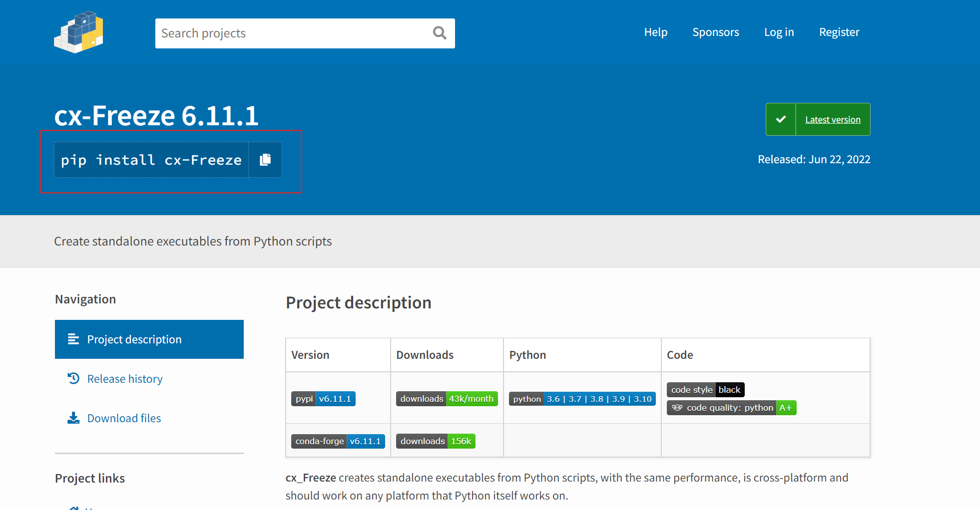Open the downloads 43k/month badge

[x=447, y=399]
